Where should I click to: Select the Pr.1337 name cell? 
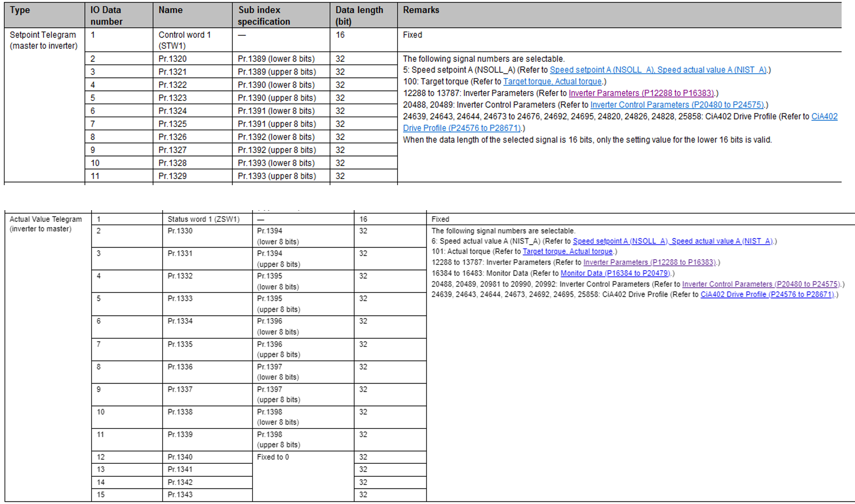point(207,394)
